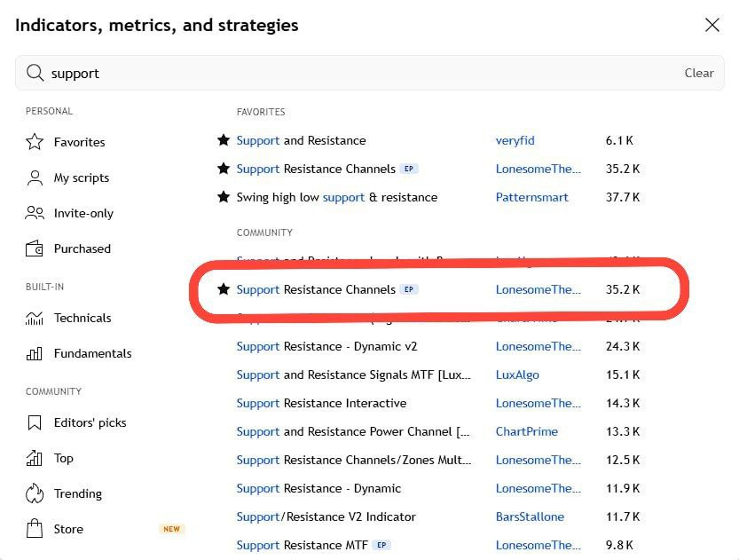
Task: Click the Store shopping bag icon
Action: click(x=35, y=529)
